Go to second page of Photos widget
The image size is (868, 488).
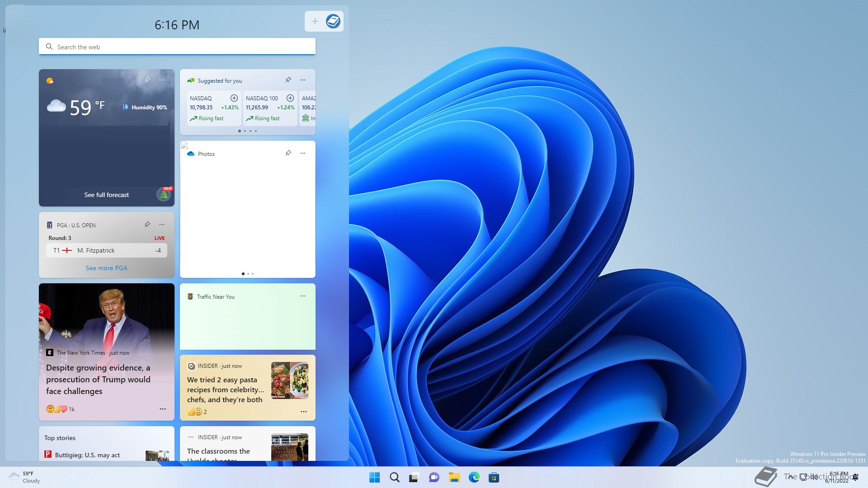coord(248,274)
